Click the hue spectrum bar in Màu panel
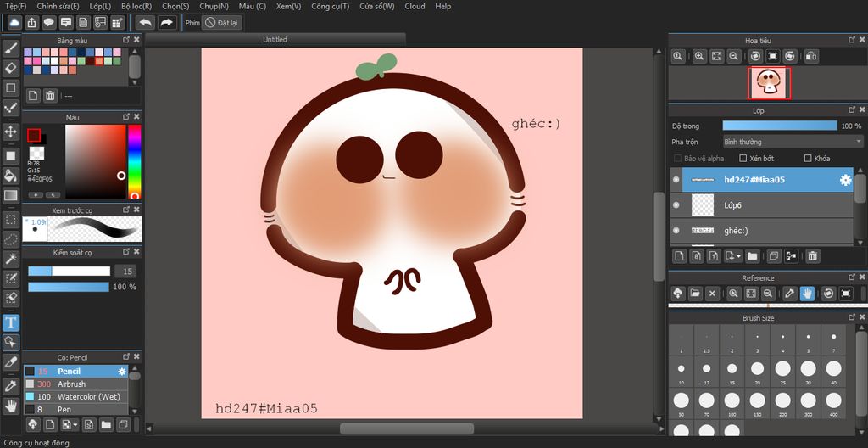868x448 pixels. pos(135,161)
